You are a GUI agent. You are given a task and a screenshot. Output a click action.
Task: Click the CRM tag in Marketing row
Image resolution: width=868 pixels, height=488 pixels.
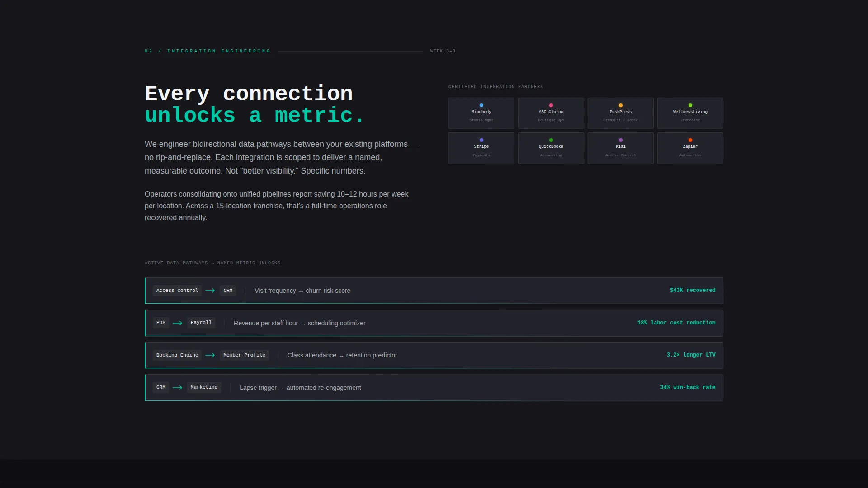pyautogui.click(x=161, y=387)
